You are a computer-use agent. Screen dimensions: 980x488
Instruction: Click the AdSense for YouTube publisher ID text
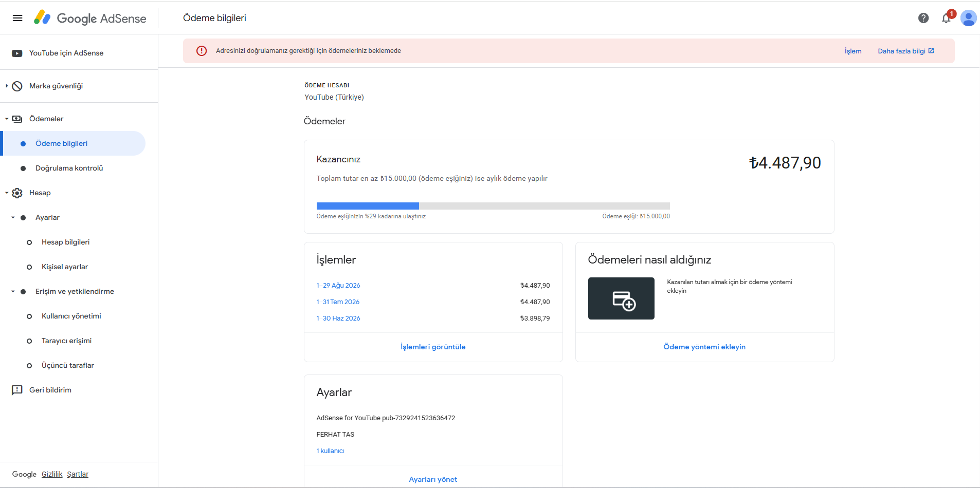tap(386, 418)
